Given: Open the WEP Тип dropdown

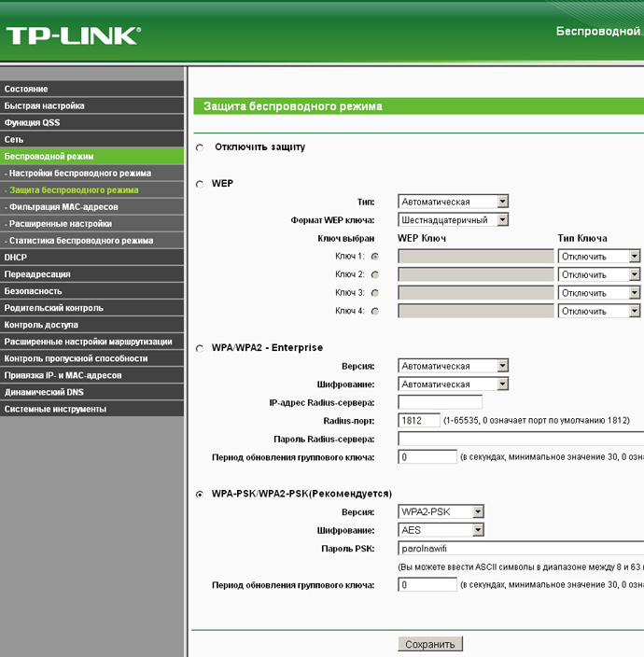Looking at the screenshot, I should pyautogui.click(x=453, y=202).
